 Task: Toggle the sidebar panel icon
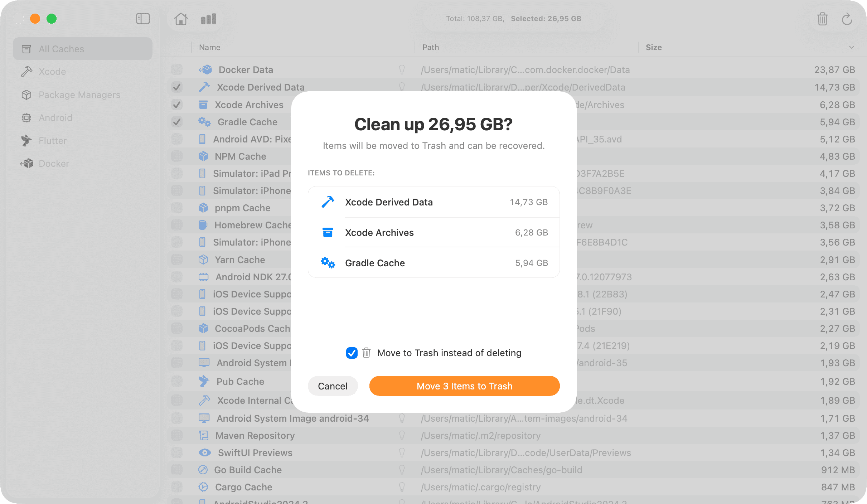(x=142, y=19)
